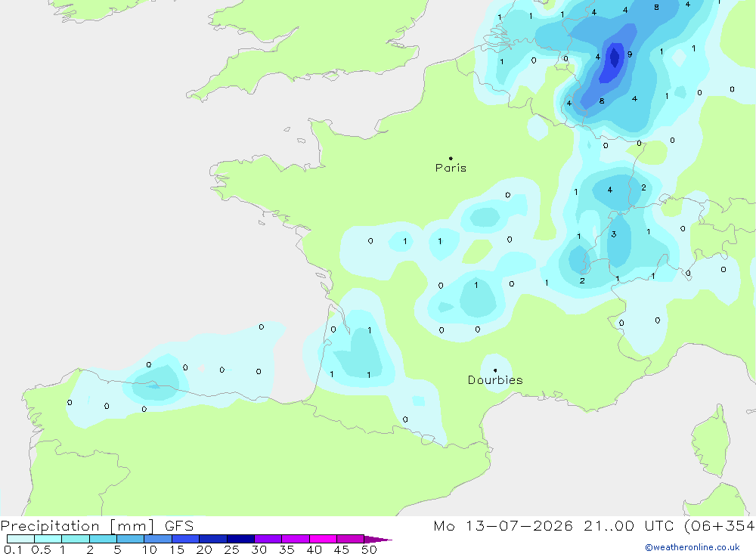756x554 pixels.
Task: Click the '9' precipitation value on map
Action: (630, 54)
